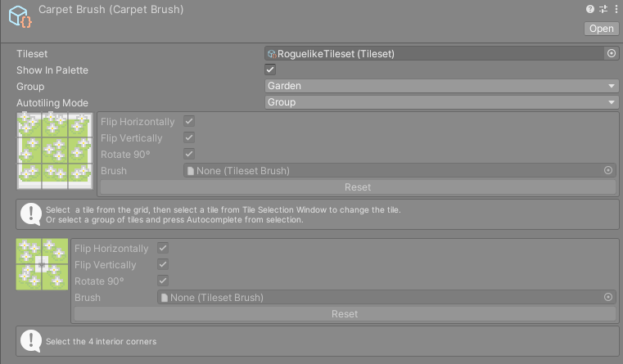Screen dimensions: 623x364
Task: Open the preset selector sliders icon
Action: coord(603,9)
